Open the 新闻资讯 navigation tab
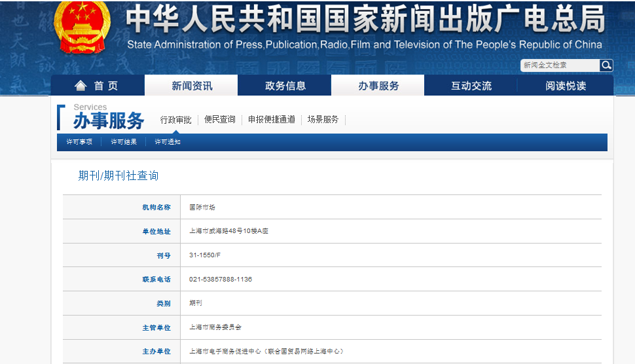 [x=192, y=85]
